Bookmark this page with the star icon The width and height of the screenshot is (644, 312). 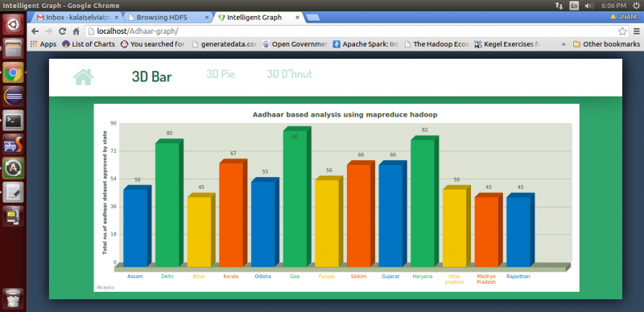622,31
